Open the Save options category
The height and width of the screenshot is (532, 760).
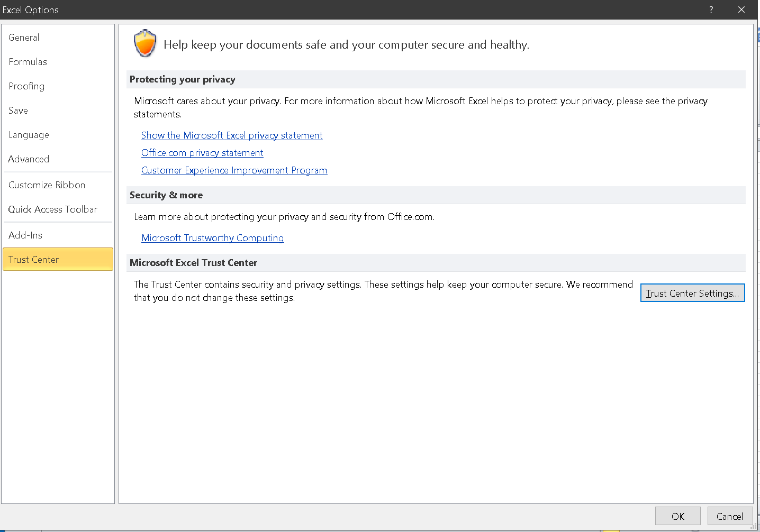(58, 111)
